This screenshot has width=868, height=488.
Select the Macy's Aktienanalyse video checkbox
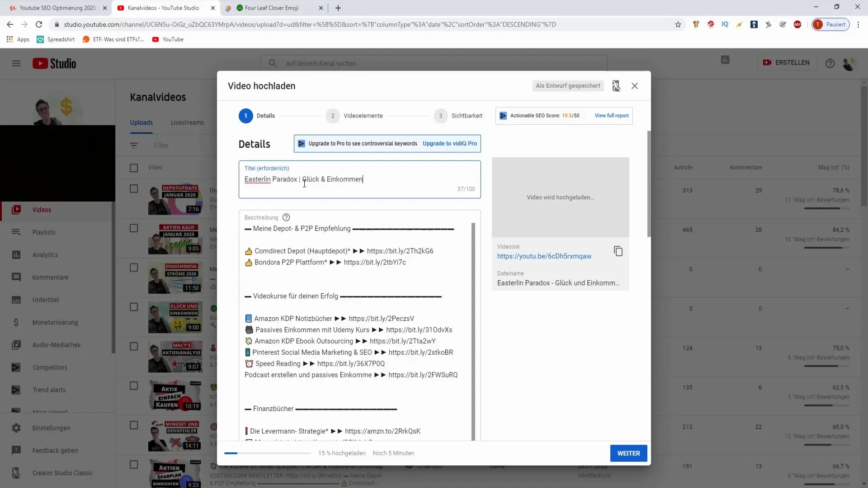(134, 346)
